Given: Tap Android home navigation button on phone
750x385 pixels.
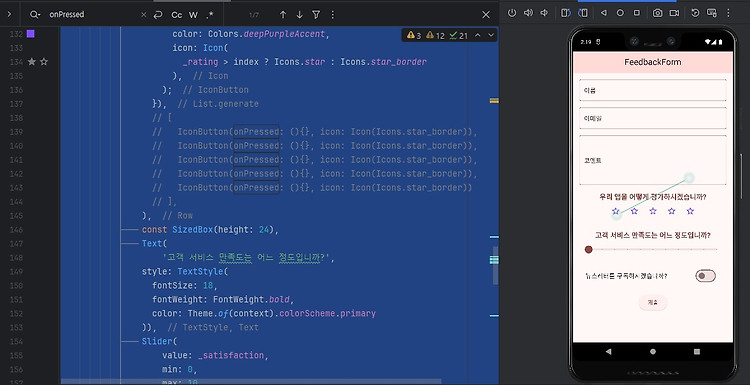Looking at the screenshot, I should (x=653, y=352).
